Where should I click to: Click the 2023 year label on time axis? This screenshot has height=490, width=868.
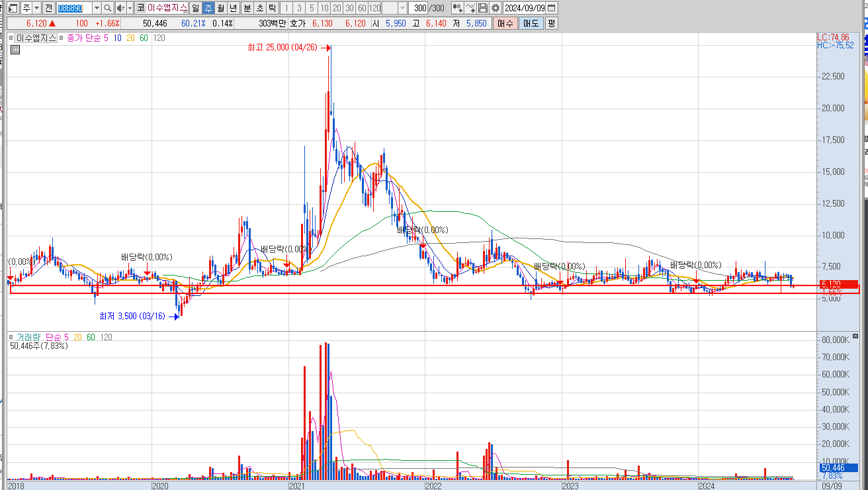570,486
